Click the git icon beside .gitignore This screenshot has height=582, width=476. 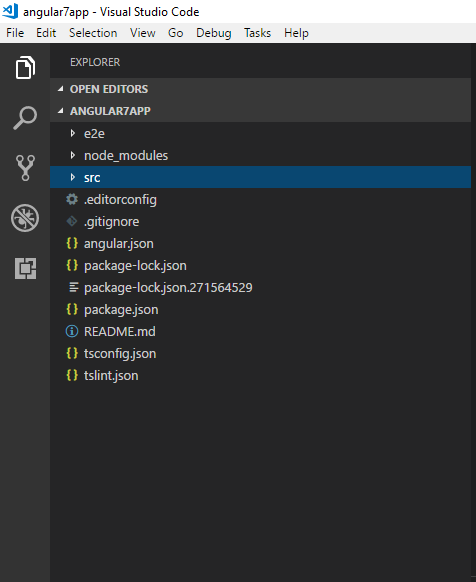(72, 221)
